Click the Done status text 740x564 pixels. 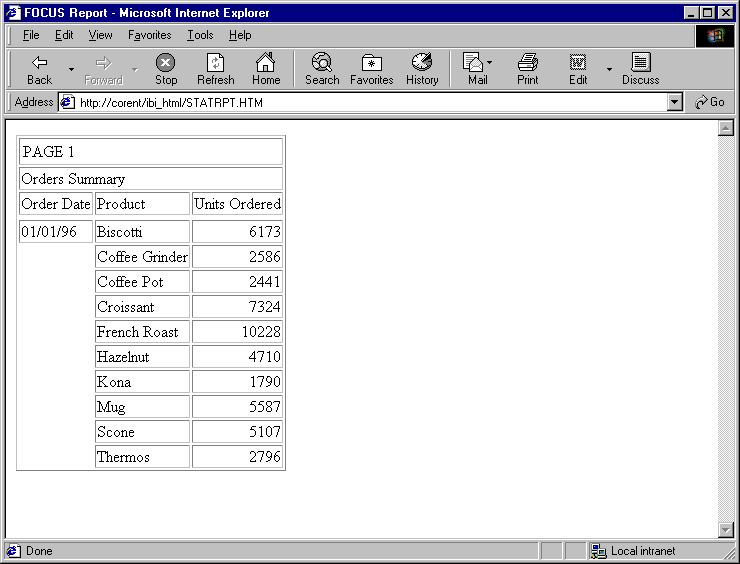click(x=39, y=551)
